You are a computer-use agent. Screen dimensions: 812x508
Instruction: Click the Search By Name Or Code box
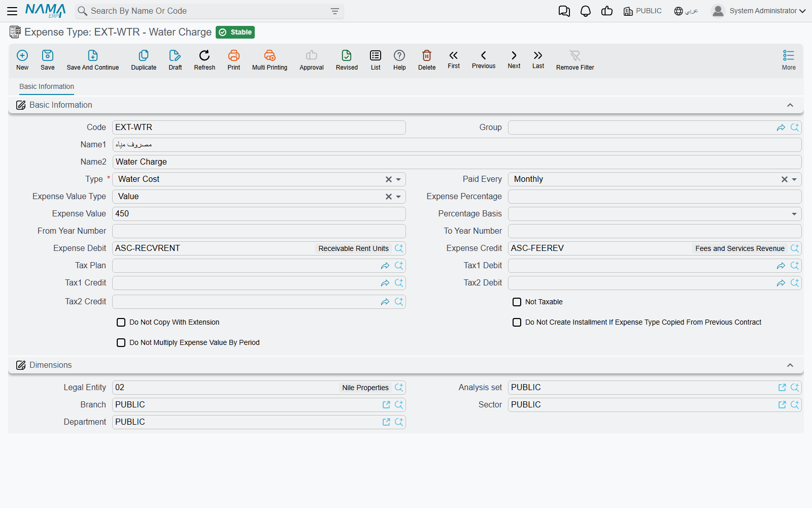(209, 11)
